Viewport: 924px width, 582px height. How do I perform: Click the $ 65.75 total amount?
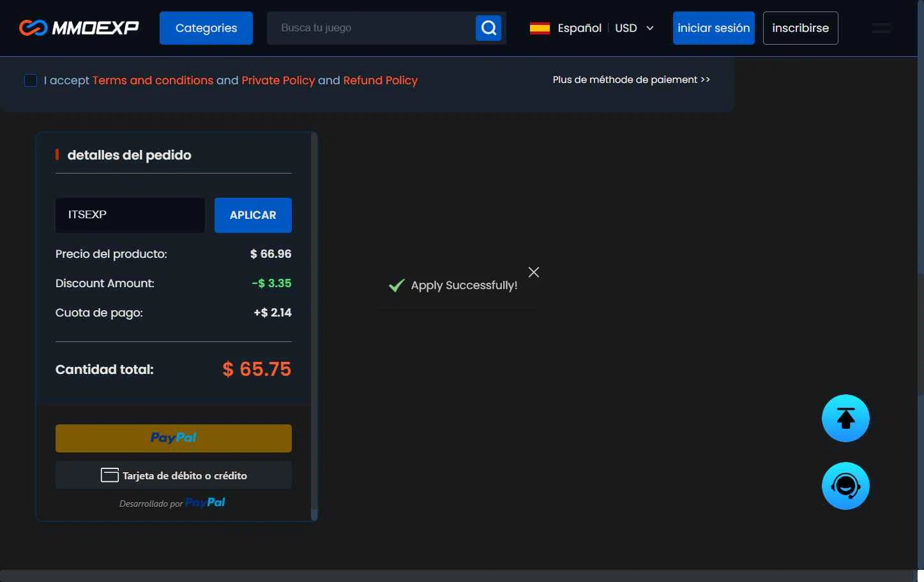pos(257,369)
